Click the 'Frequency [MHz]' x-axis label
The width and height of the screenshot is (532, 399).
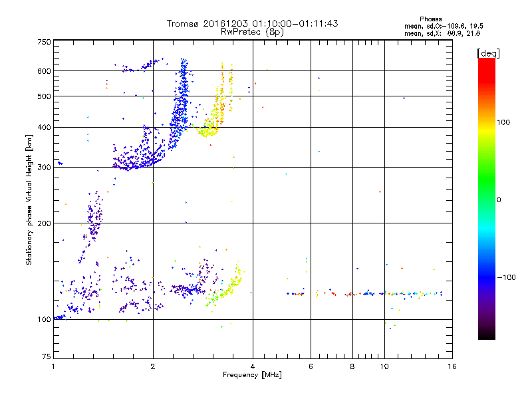click(x=252, y=375)
